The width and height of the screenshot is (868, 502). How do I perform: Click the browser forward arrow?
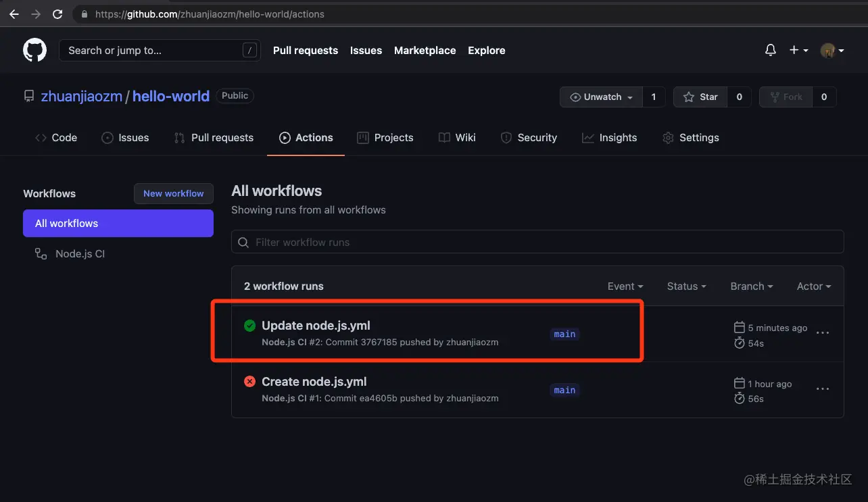(x=36, y=14)
